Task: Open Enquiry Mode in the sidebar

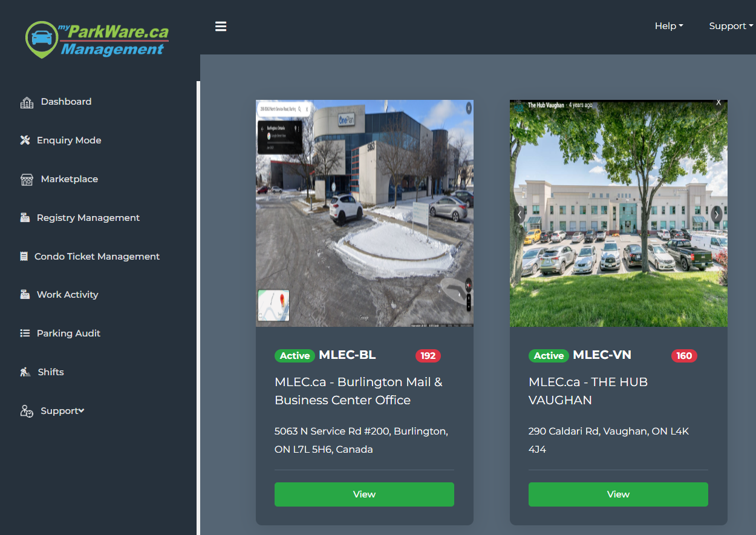Action: (69, 140)
